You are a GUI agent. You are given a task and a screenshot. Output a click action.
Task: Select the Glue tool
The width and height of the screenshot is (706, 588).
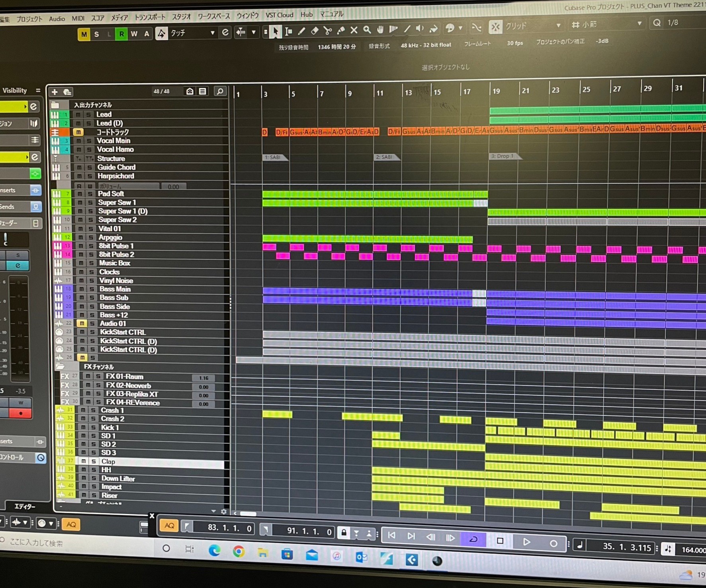point(341,30)
